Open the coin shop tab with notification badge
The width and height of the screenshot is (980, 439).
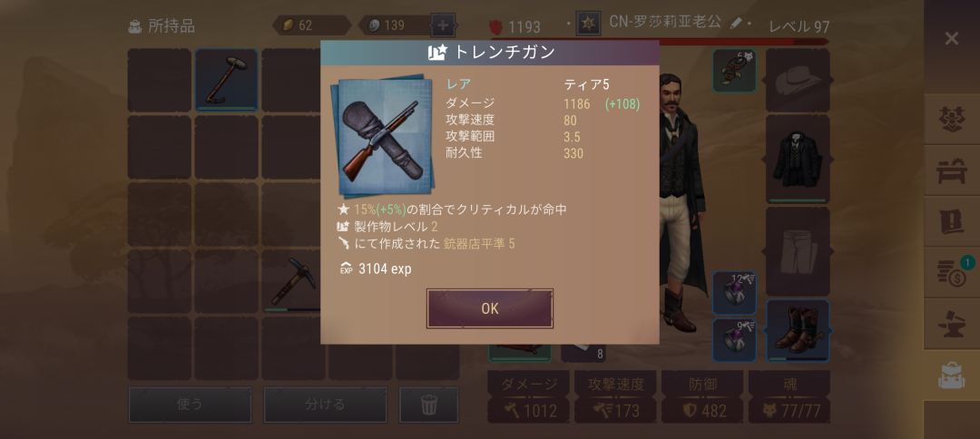tap(951, 272)
